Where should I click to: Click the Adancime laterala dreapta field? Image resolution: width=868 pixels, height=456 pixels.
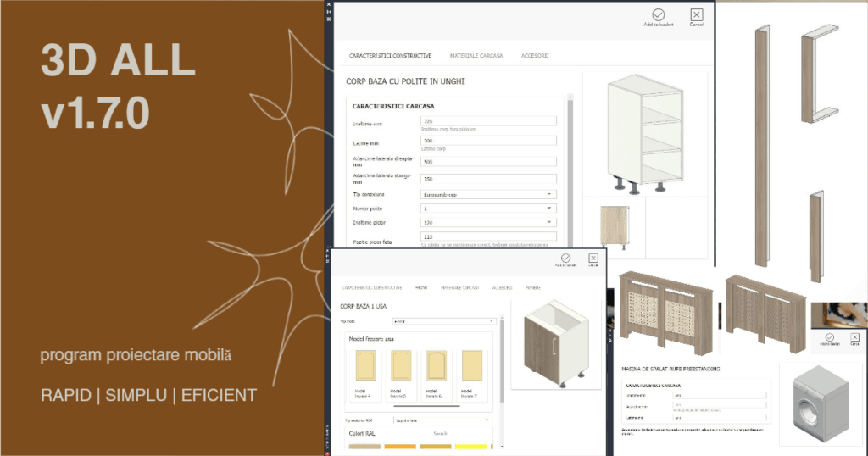tap(488, 162)
